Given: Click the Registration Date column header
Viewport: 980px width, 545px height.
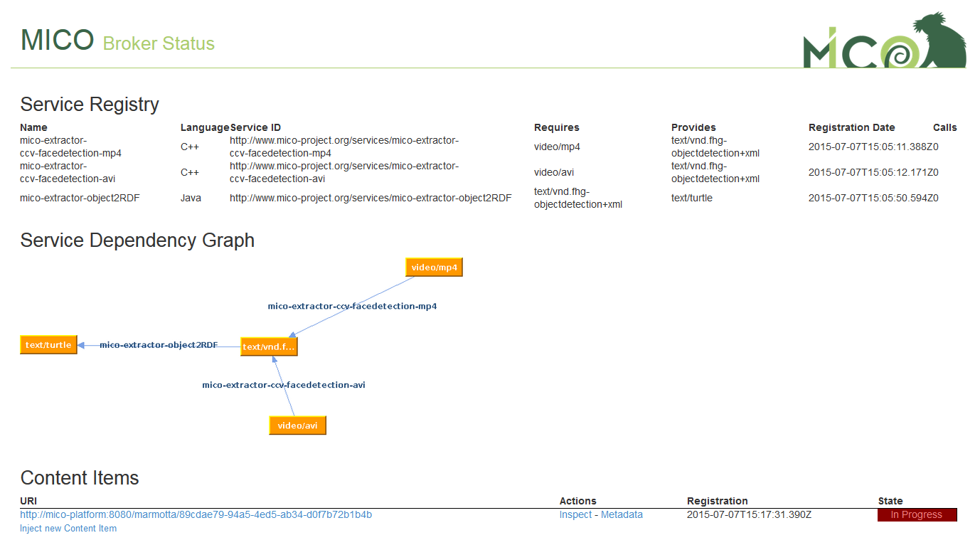Looking at the screenshot, I should [852, 127].
